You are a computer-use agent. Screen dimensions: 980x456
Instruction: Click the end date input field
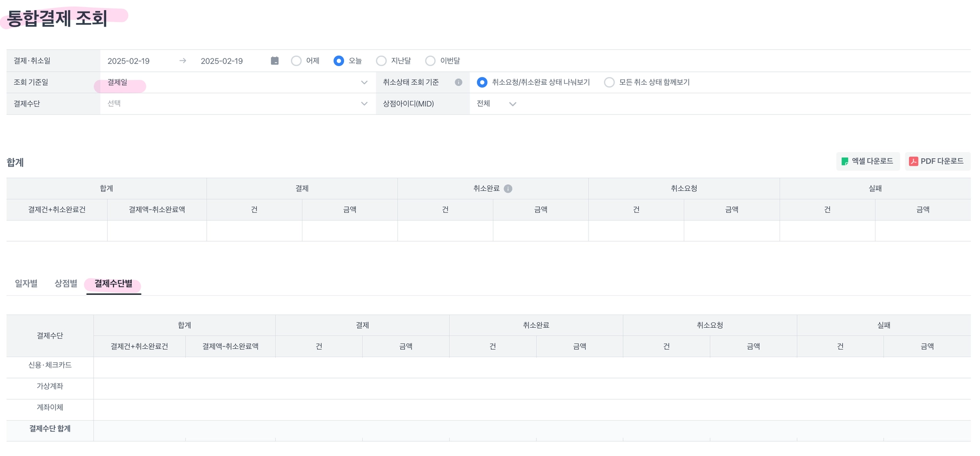click(x=222, y=61)
